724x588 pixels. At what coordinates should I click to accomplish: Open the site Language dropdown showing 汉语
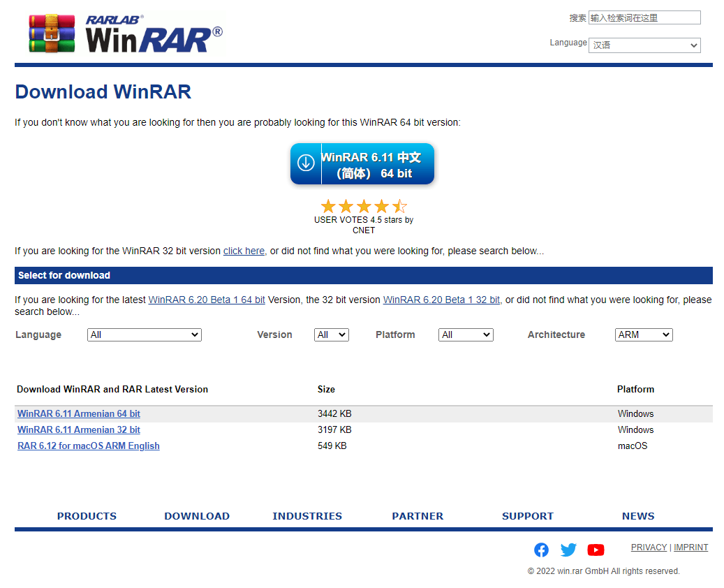(x=644, y=45)
